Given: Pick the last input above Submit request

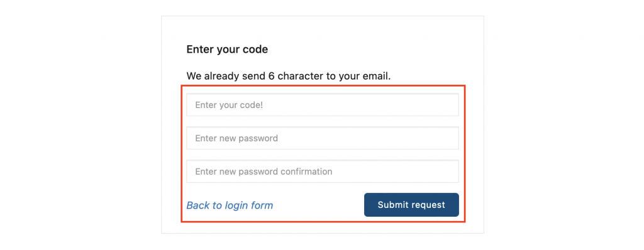Looking at the screenshot, I should (x=323, y=171).
